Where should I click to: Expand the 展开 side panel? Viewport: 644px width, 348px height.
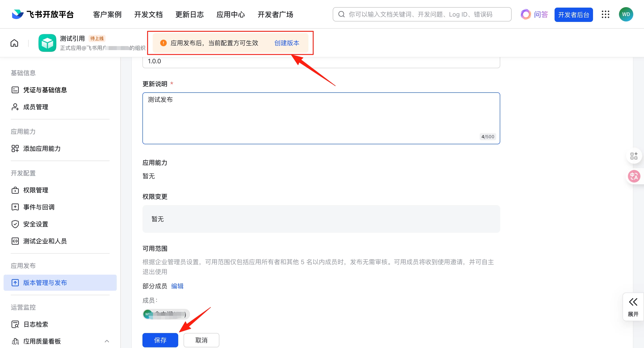click(x=633, y=307)
